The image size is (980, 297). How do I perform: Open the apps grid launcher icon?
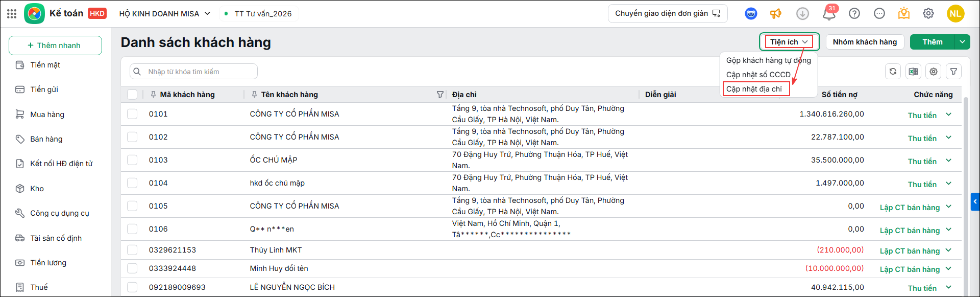point(12,14)
